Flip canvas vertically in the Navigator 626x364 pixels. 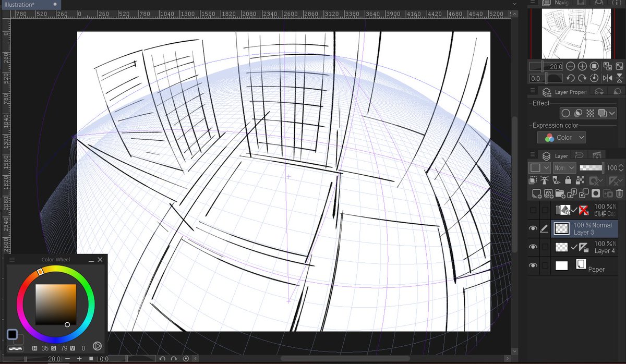pyautogui.click(x=620, y=78)
